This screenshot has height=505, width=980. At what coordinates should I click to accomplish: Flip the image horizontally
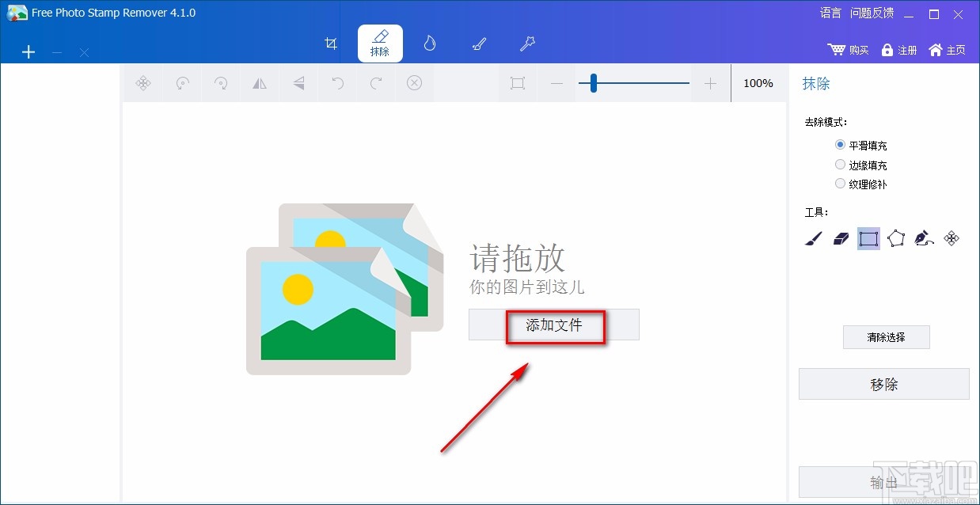[260, 83]
